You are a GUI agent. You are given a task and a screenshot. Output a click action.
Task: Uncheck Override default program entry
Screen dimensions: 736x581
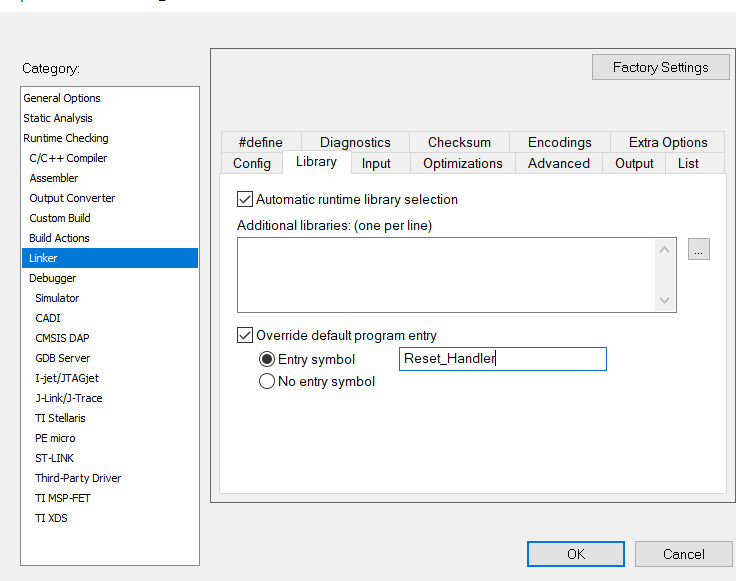tap(245, 335)
